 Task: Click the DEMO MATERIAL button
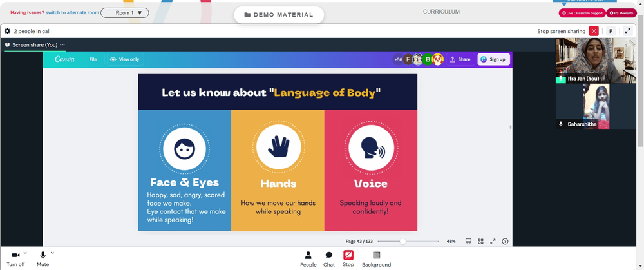coord(279,15)
